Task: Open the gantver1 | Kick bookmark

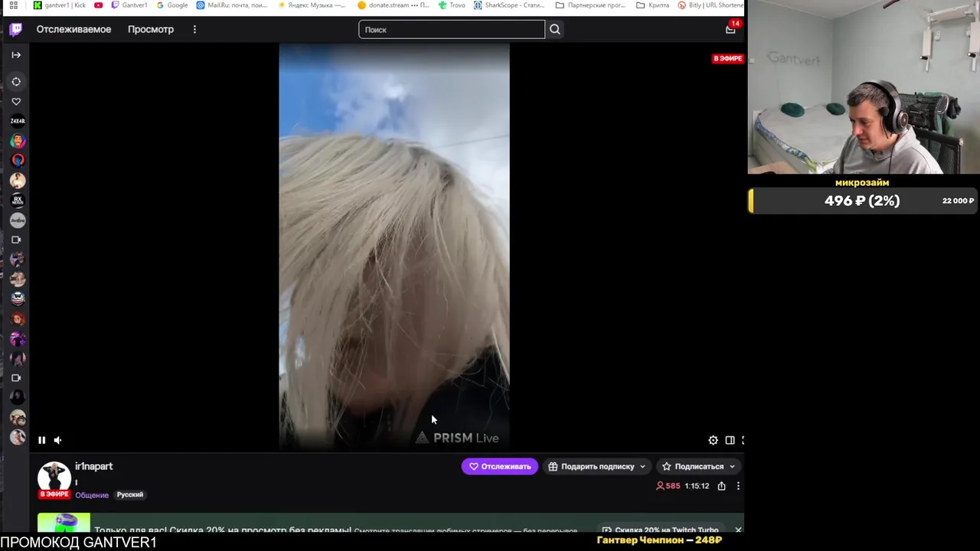Action: pyautogui.click(x=60, y=5)
